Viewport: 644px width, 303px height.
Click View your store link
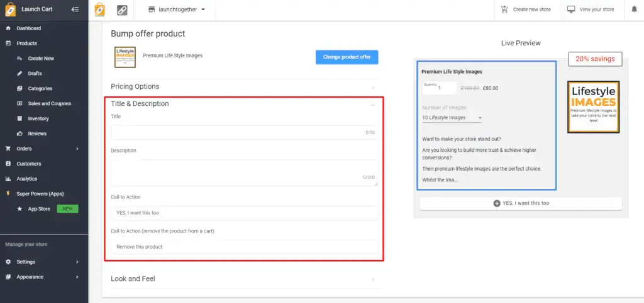pos(597,9)
